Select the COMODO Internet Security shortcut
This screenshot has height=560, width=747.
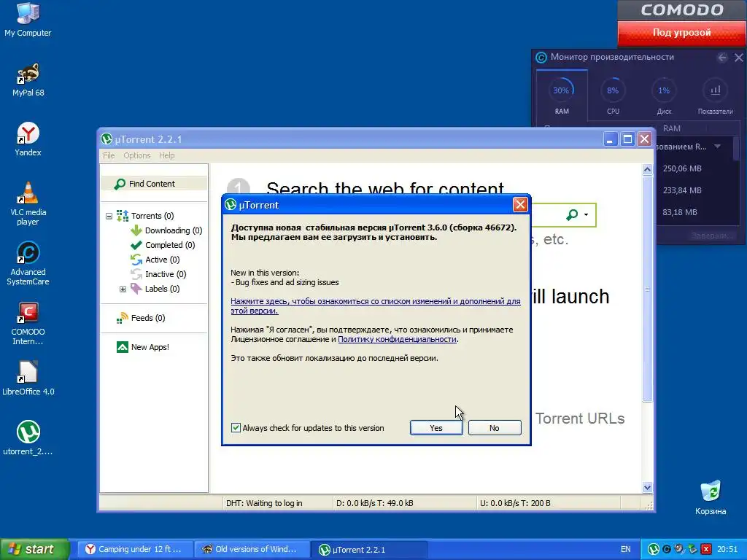click(x=28, y=323)
